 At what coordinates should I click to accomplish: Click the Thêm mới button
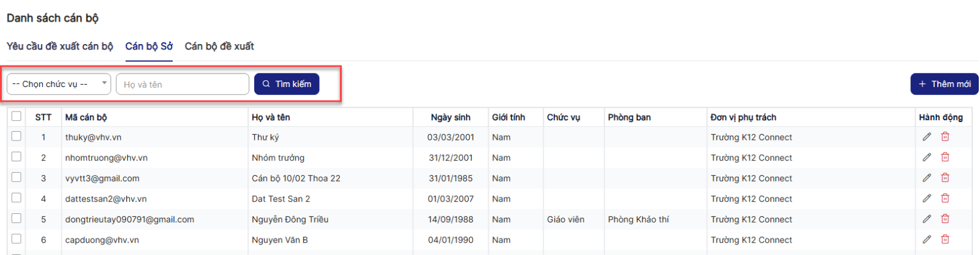point(944,84)
